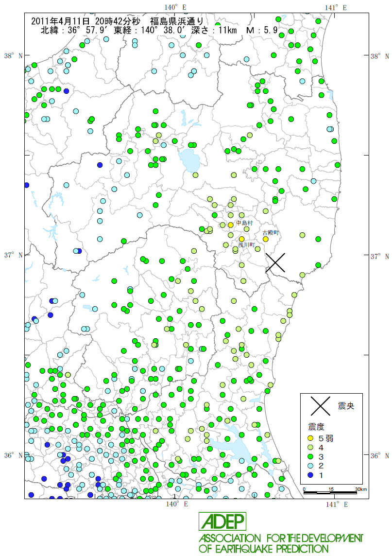The height and width of the screenshot is (556, 392).
Task: Click the 震度 legend heading
Action: [316, 427]
